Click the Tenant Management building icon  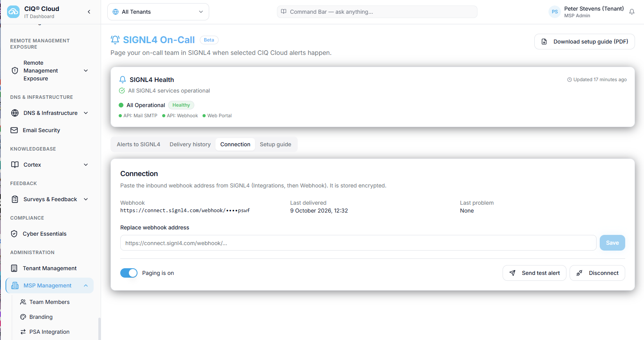(14, 268)
